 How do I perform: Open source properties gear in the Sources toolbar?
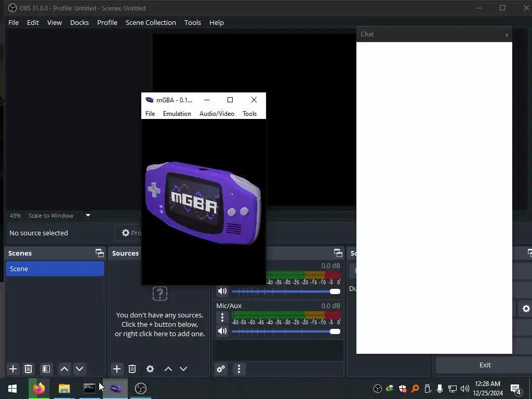coord(150,369)
